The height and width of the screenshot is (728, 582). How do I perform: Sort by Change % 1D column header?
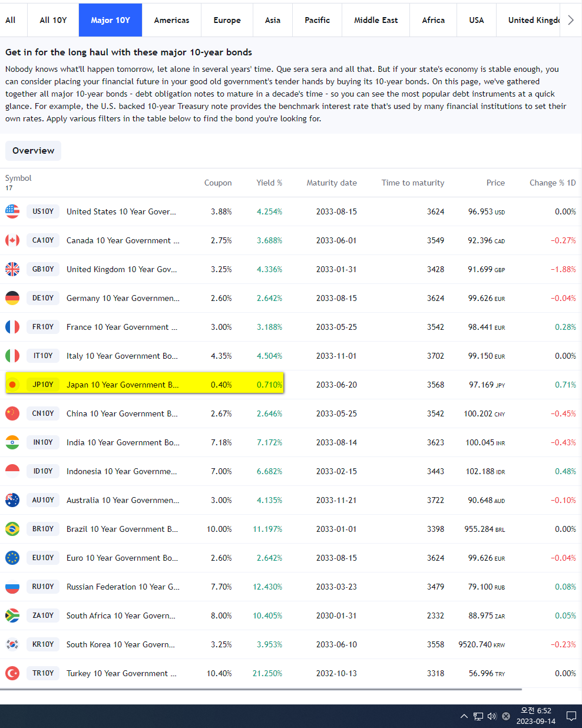[553, 183]
